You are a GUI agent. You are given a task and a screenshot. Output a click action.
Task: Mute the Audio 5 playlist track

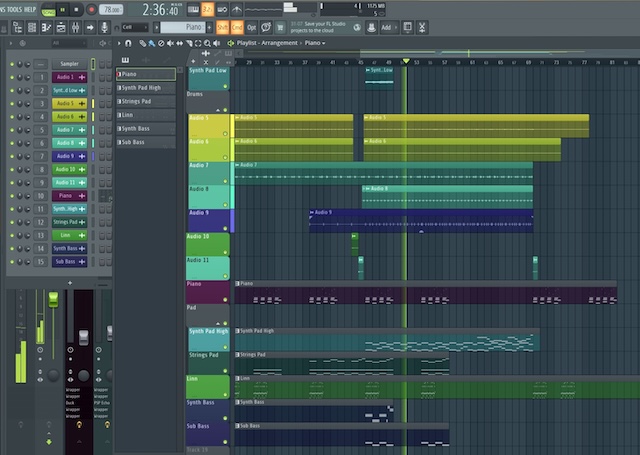[225, 133]
